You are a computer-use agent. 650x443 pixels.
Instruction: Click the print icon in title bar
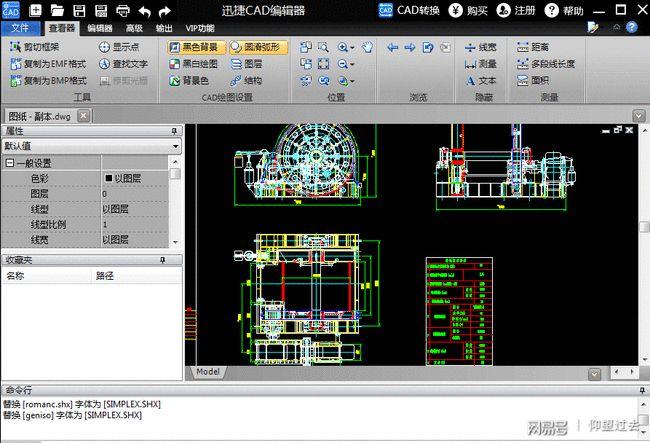pos(120,11)
